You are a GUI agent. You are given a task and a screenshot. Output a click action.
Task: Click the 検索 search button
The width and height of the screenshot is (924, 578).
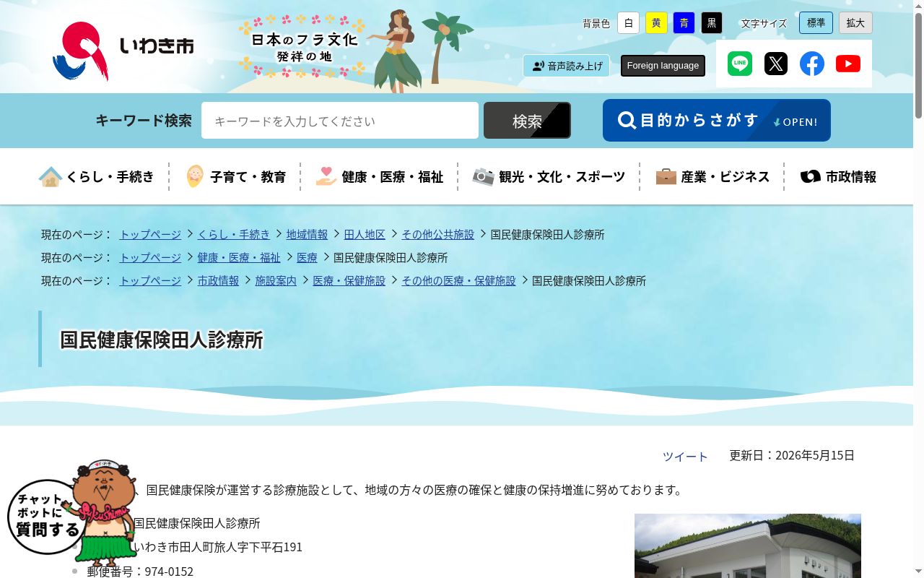click(527, 121)
